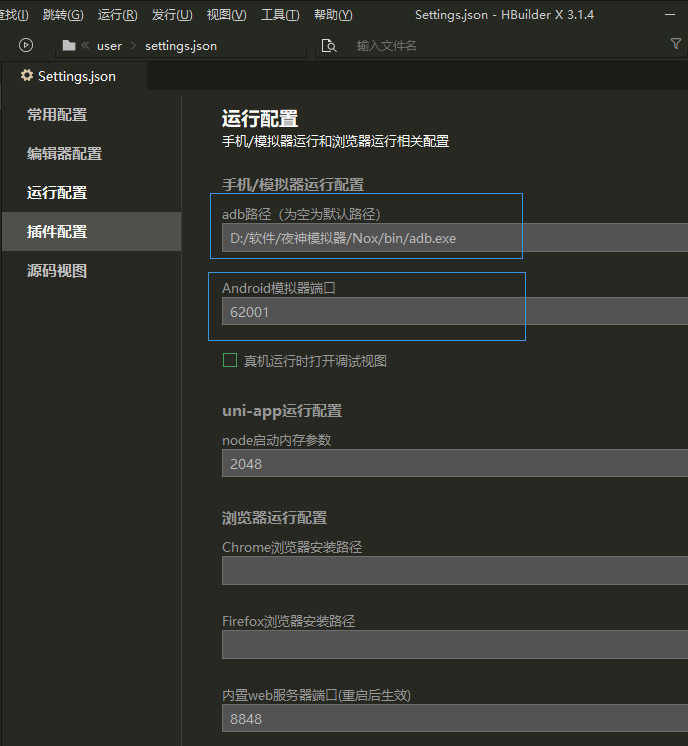Click the filter funnel icon
This screenshot has height=746, width=688.
(x=676, y=44)
